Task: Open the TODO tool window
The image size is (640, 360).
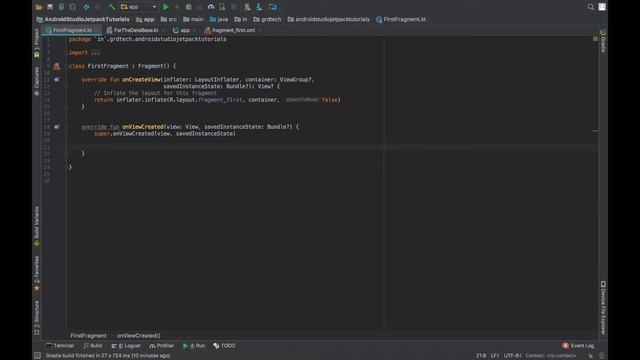Action: click(224, 346)
